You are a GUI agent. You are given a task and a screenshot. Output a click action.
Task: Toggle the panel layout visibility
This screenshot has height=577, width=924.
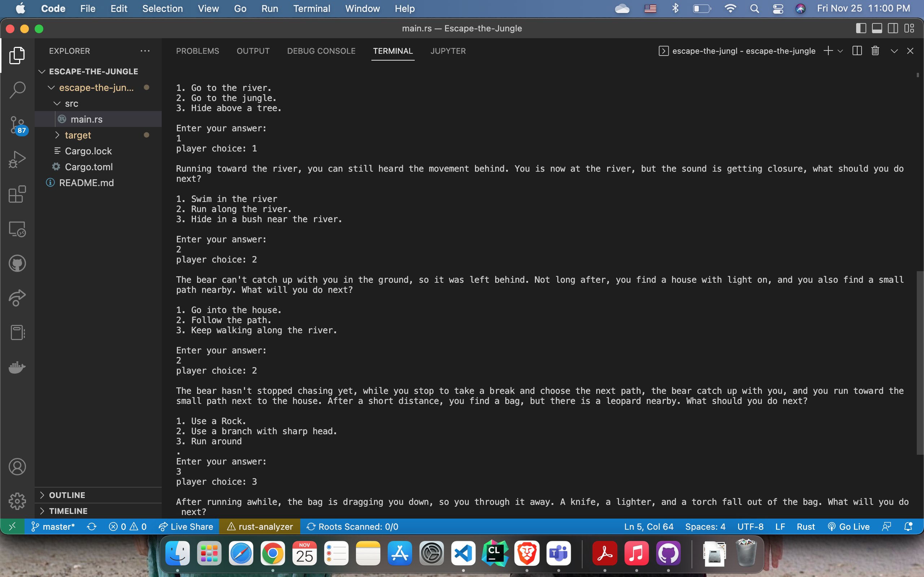(877, 28)
